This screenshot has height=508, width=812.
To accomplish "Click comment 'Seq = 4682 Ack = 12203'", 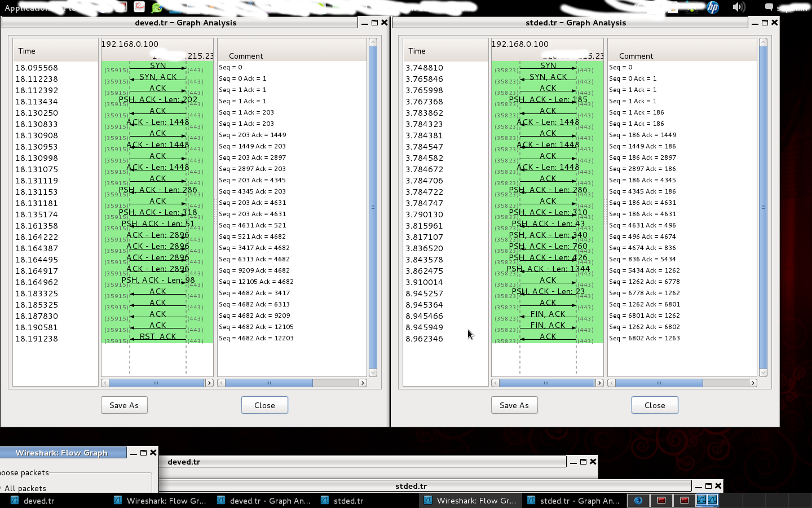I will click(x=256, y=338).
